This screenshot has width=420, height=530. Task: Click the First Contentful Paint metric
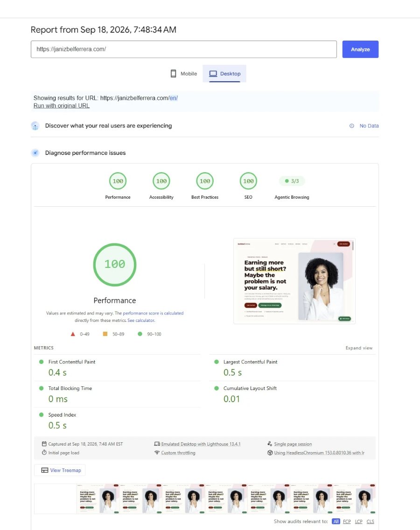click(x=117, y=368)
